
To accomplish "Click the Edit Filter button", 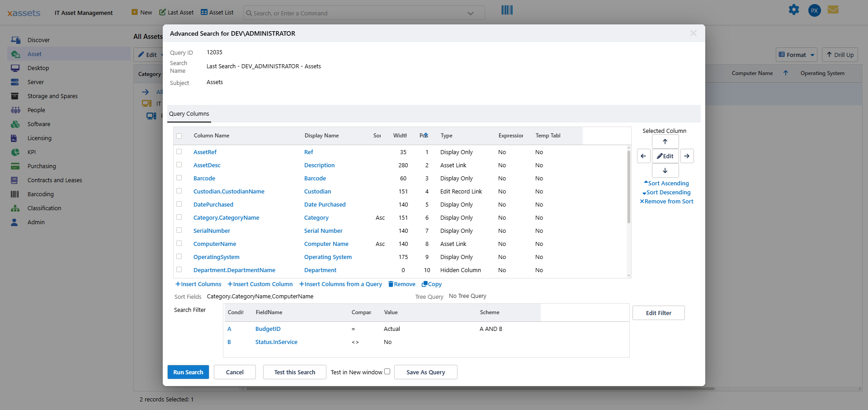I will point(659,313).
